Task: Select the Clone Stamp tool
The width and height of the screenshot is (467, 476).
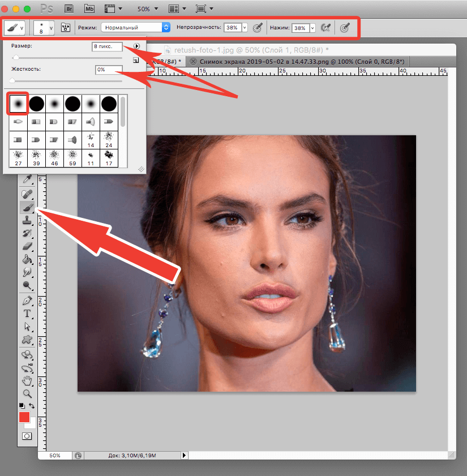Action: [27, 220]
